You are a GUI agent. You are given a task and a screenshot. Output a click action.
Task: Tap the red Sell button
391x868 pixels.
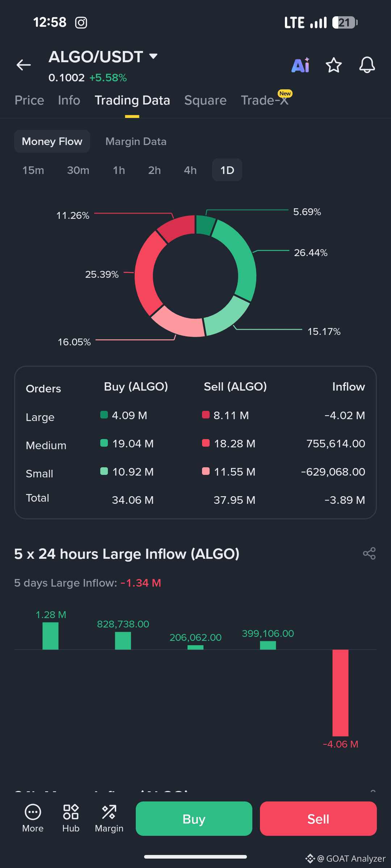[318, 818]
